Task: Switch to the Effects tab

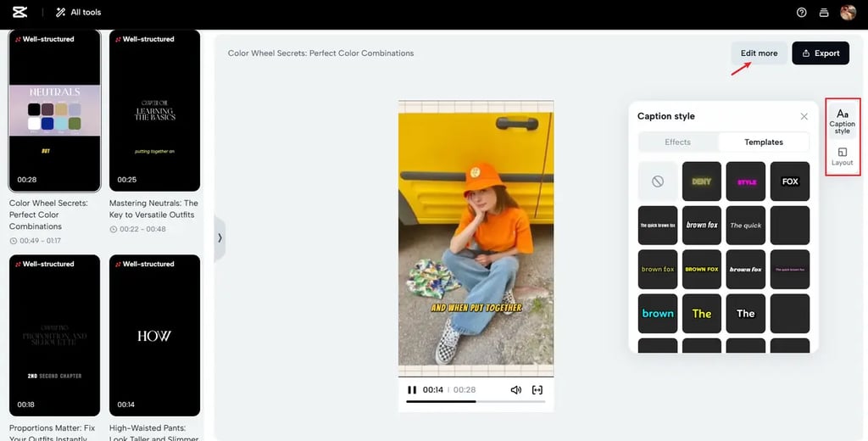Action: [677, 142]
